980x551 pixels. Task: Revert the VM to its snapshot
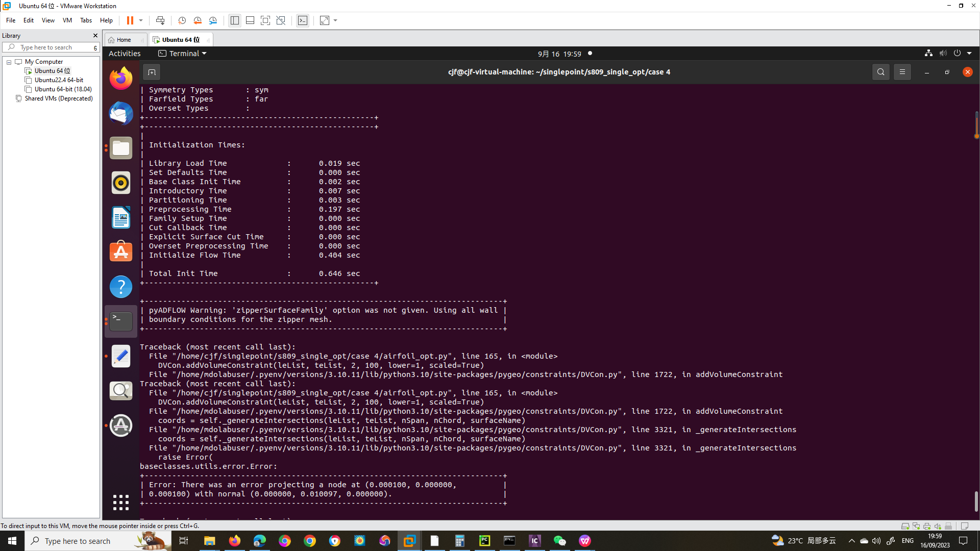pos(198,20)
